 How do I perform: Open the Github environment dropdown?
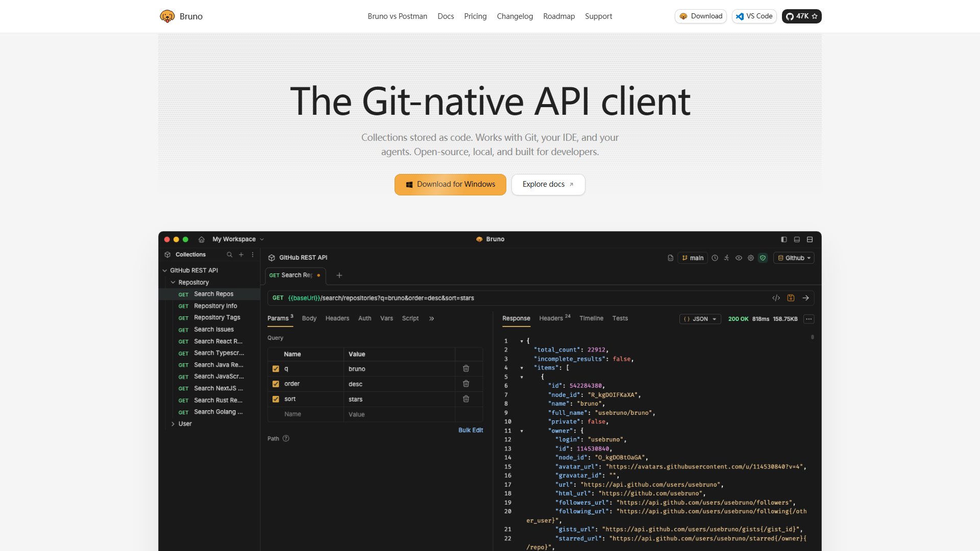[794, 258]
